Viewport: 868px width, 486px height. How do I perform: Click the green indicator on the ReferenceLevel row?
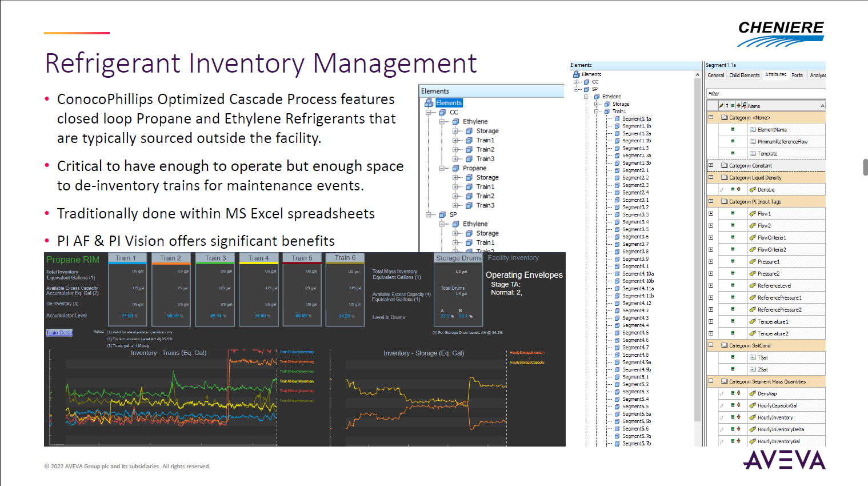coord(733,285)
